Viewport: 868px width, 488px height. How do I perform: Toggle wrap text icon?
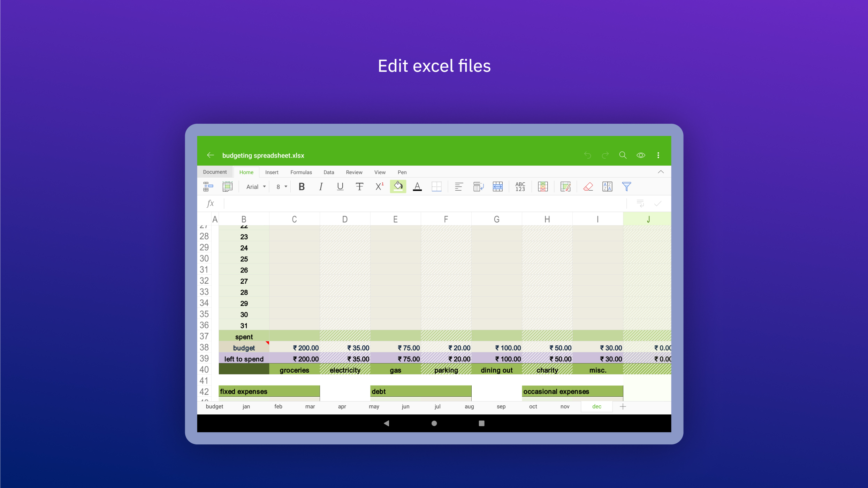tap(479, 187)
